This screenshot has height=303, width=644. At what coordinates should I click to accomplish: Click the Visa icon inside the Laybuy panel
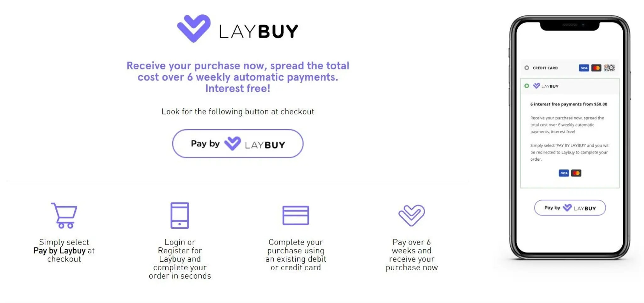(563, 173)
